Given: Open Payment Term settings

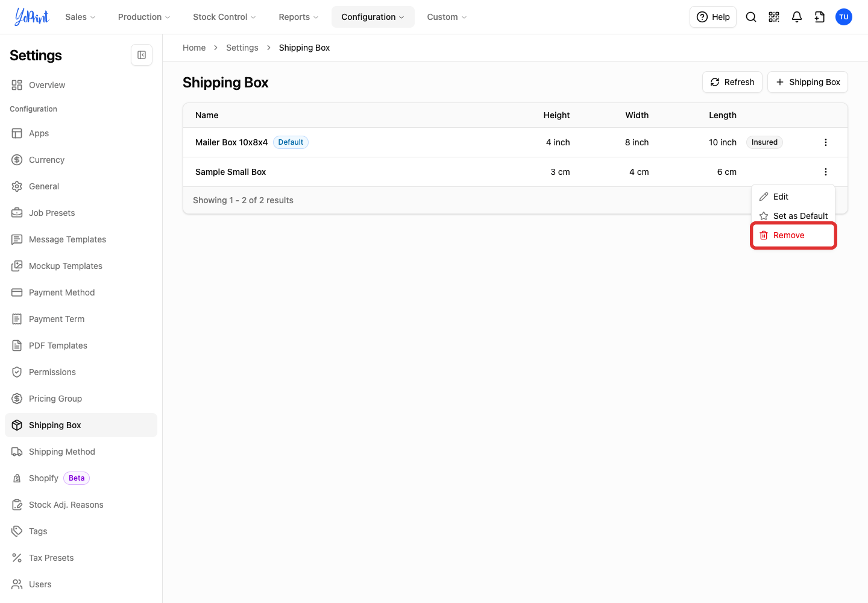Looking at the screenshot, I should coord(81,319).
